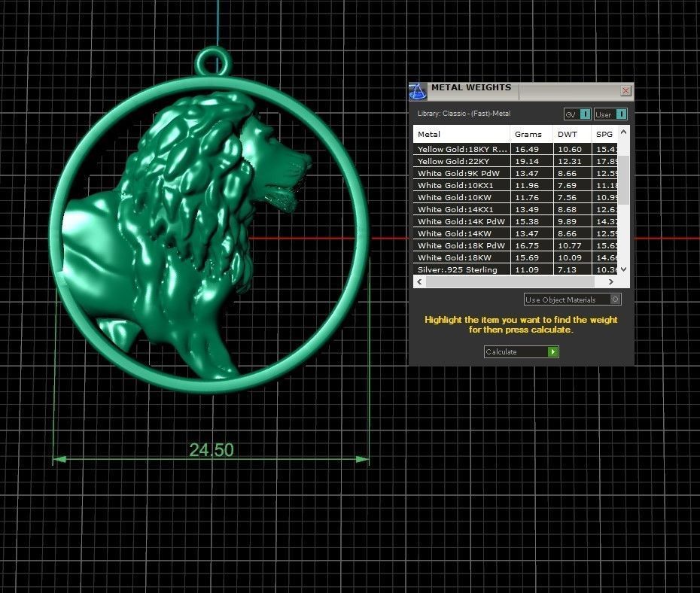Click the 16.49 grams value
Image resolution: width=700 pixels, height=593 pixels.
[x=527, y=149]
